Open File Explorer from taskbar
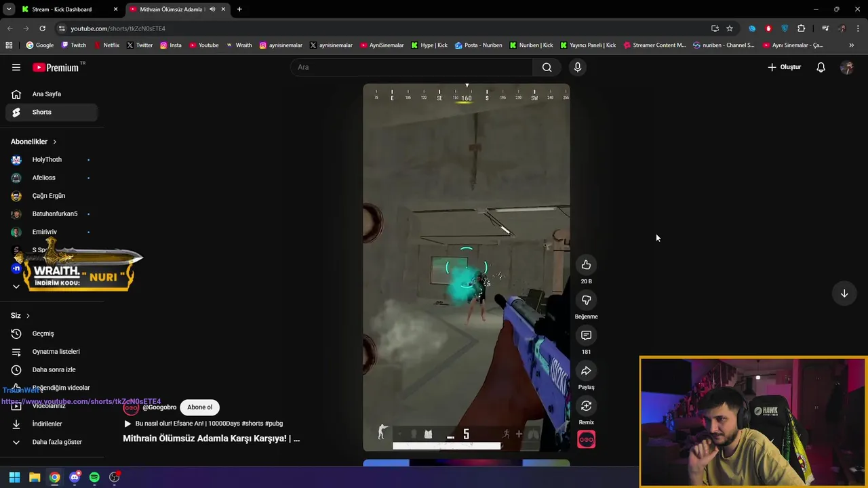Viewport: 868px width, 488px height. coord(35,477)
